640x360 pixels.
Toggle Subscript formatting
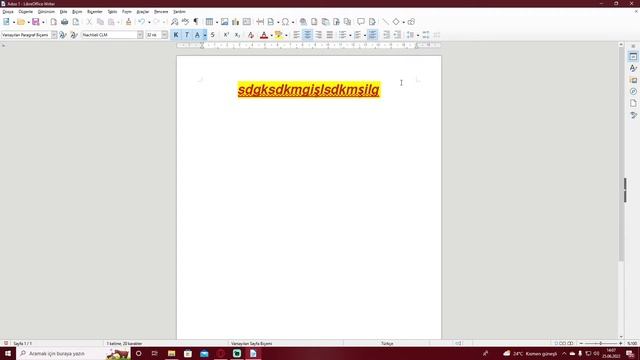pyautogui.click(x=237, y=35)
